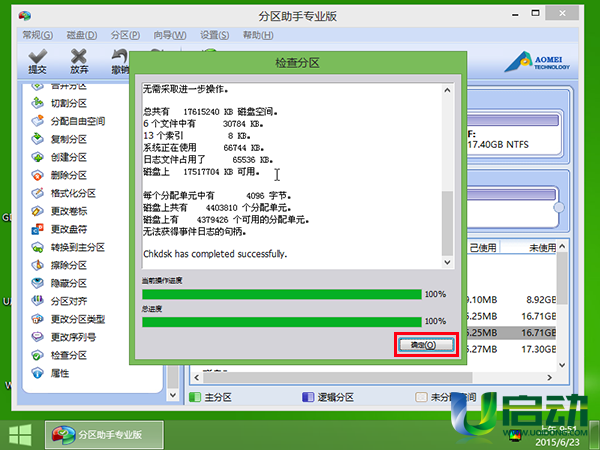Click the 擦除分区 icon
This screenshot has height=450, width=600.
coord(38,265)
